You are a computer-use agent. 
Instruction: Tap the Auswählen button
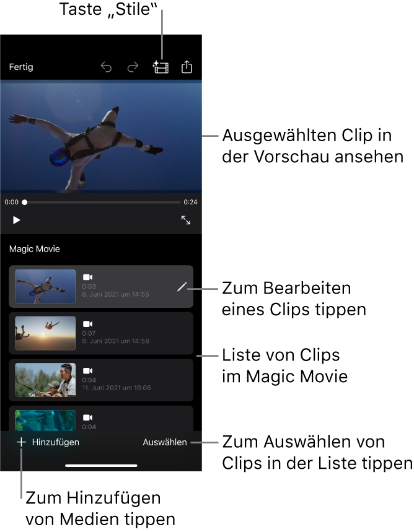point(165,442)
